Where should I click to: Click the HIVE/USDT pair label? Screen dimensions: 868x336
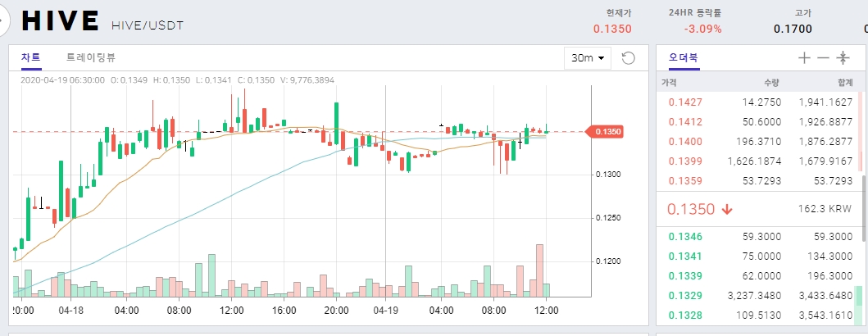coord(147,25)
